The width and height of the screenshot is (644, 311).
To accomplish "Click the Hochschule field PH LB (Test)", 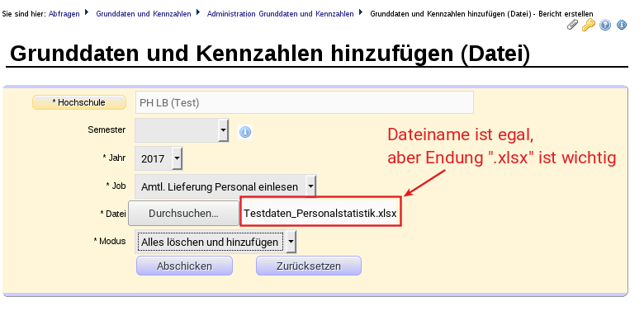I will point(305,102).
